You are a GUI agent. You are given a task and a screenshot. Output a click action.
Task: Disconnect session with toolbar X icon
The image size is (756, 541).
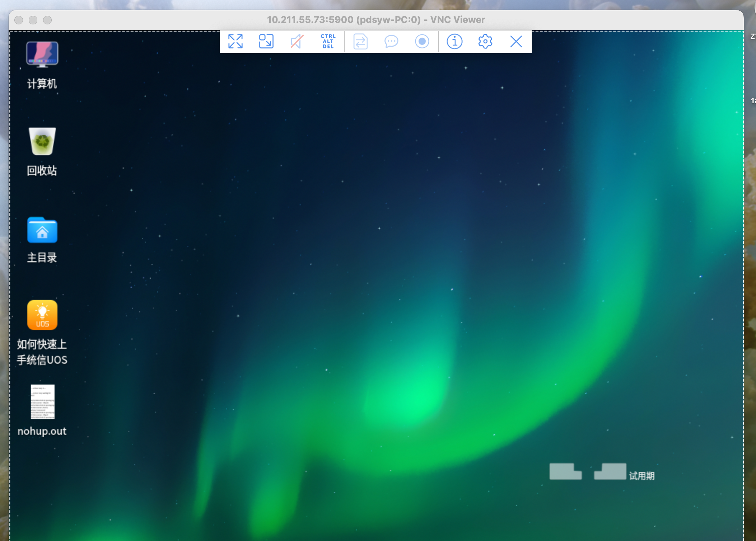[516, 42]
